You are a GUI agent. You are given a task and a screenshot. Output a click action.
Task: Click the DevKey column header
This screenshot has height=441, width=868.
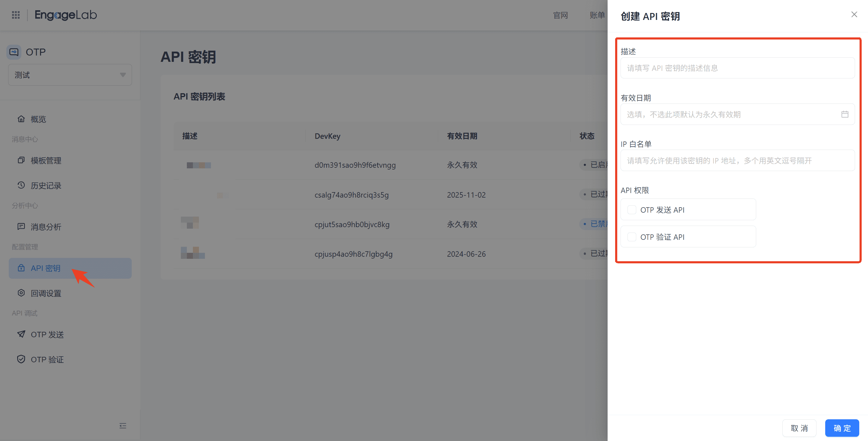[328, 136]
